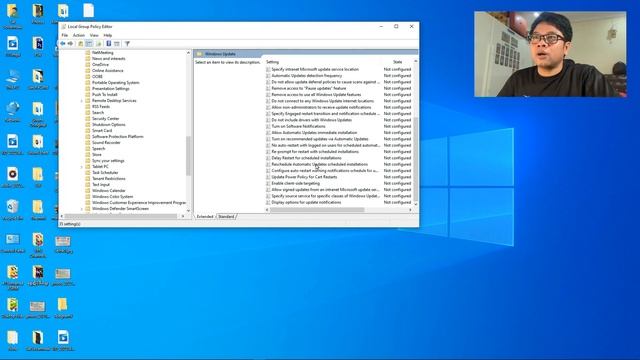
Task: Select the OOBE folder in tree
Action: (x=97, y=76)
